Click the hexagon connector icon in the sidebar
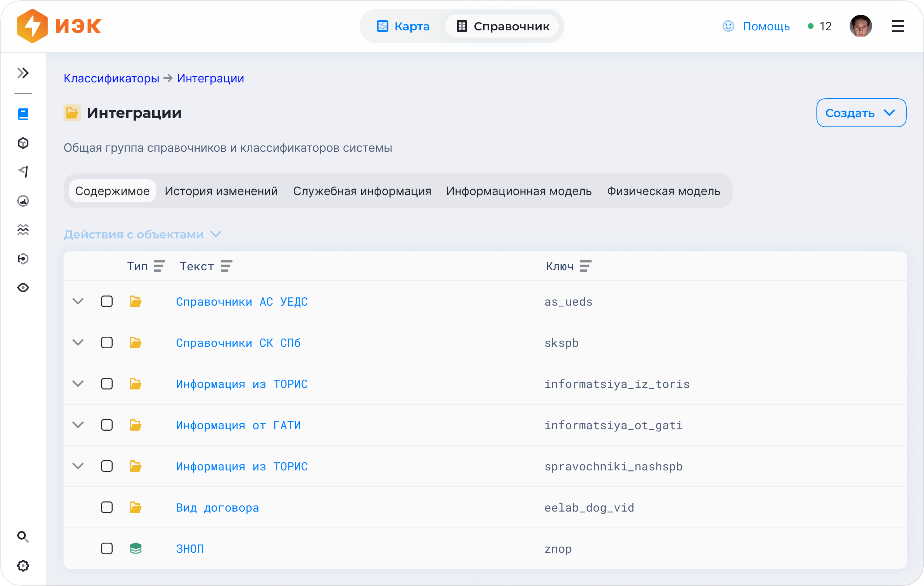This screenshot has height=586, width=924. (23, 258)
